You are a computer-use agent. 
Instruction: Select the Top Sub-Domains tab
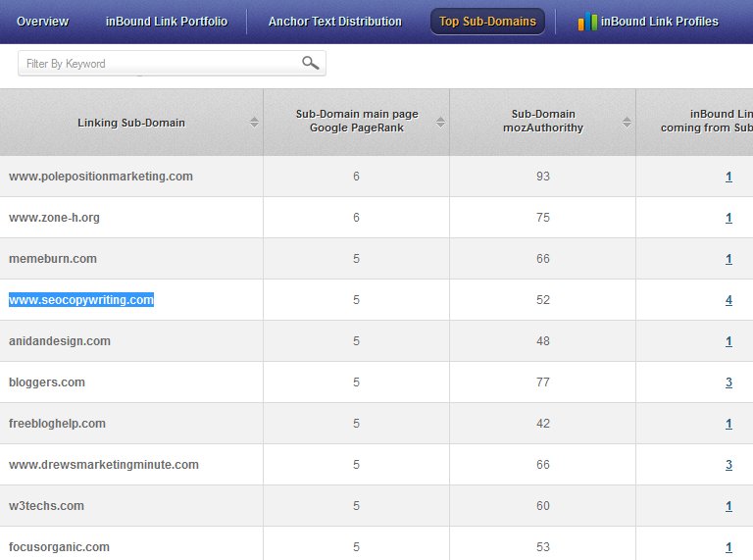(x=487, y=22)
